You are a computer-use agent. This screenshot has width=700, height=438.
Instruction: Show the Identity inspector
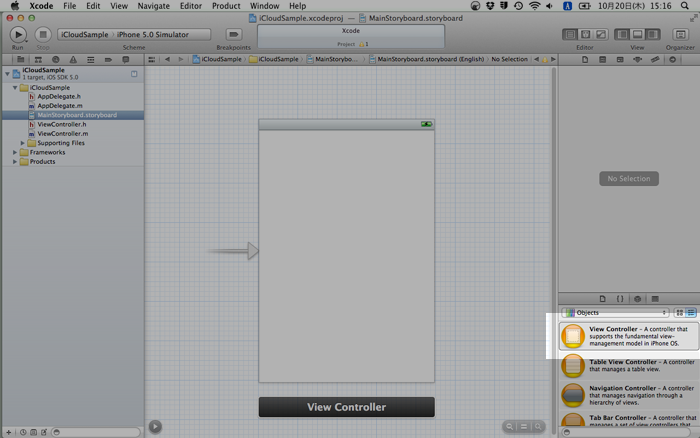(x=620, y=59)
